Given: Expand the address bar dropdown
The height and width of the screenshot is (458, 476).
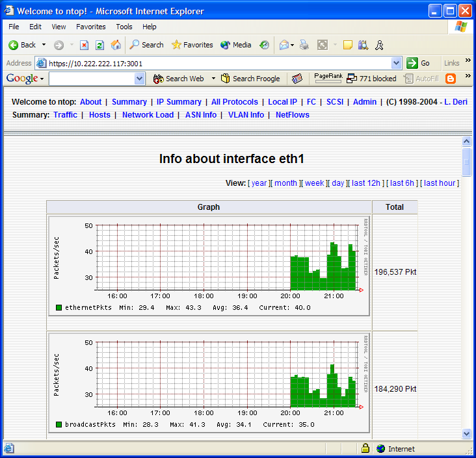Looking at the screenshot, I should point(396,63).
